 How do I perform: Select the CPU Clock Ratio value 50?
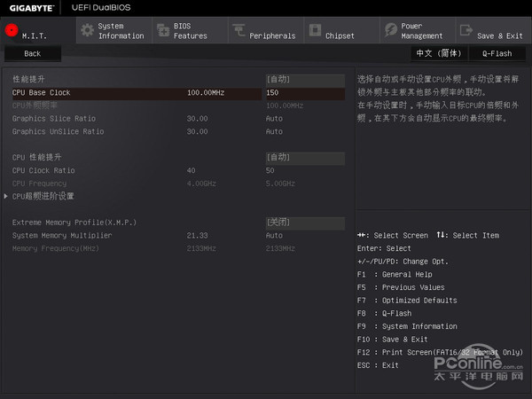pos(270,170)
